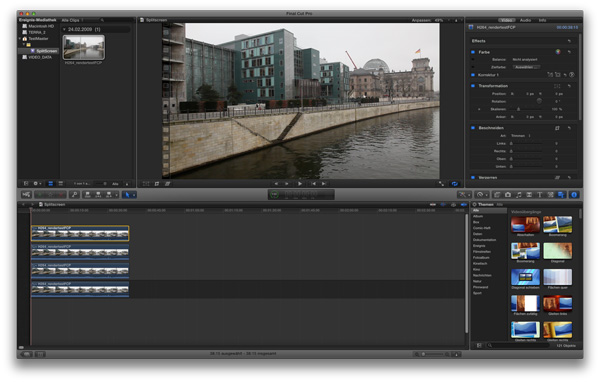Reject the selected clip red X
This screenshot has width=600, height=382.
[60, 195]
